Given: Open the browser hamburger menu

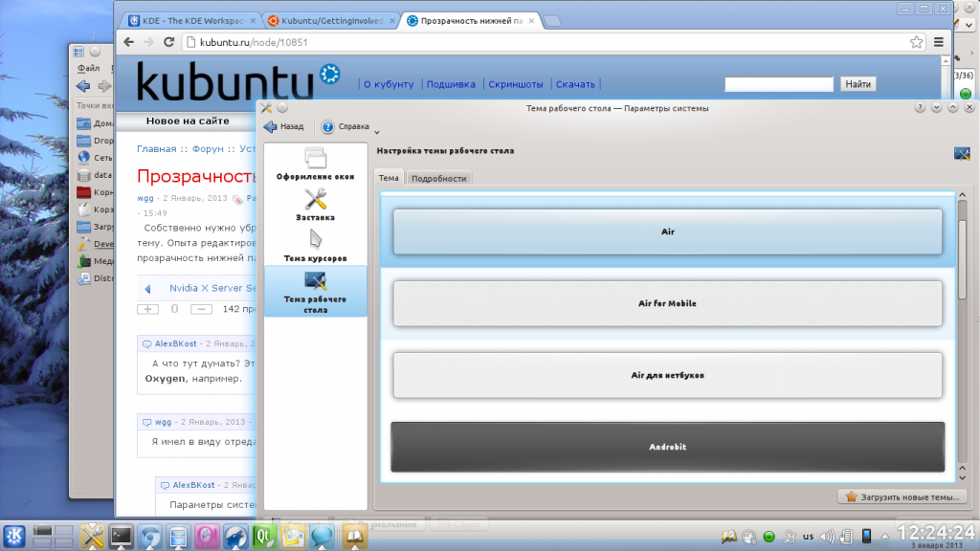Looking at the screenshot, I should click(x=939, y=42).
